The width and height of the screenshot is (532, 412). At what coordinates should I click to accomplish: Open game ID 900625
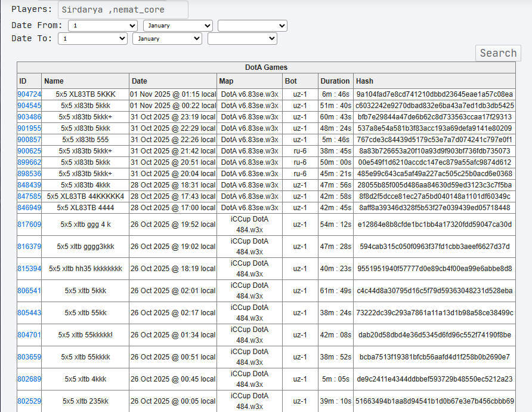pyautogui.click(x=29, y=151)
